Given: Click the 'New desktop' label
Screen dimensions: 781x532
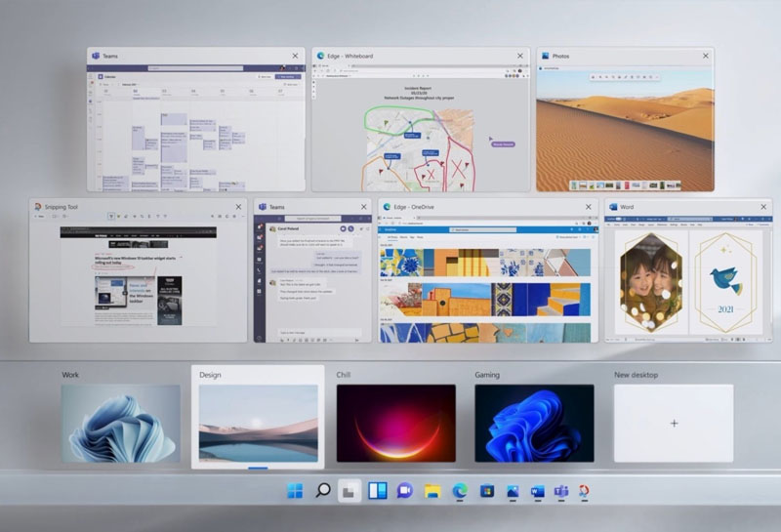Looking at the screenshot, I should coord(637,375).
